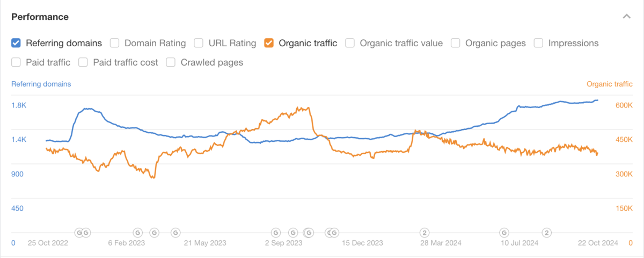Check the Organic traffic value option
Screen dimensions: 644x258
click(x=350, y=43)
